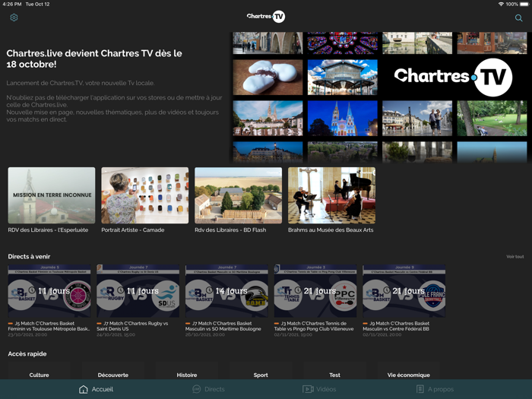This screenshot has height=399, width=532.
Task: Click date 24/10/2021, 15:00
Action: coord(116,334)
